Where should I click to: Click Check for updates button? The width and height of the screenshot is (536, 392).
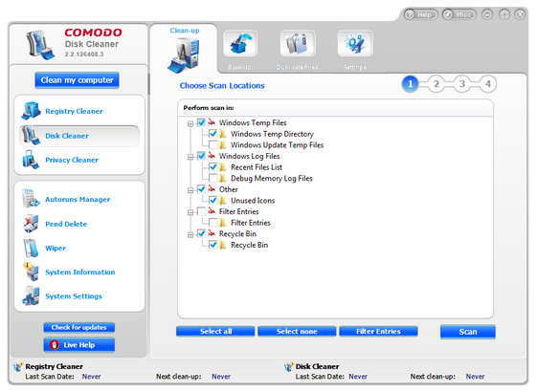[78, 327]
